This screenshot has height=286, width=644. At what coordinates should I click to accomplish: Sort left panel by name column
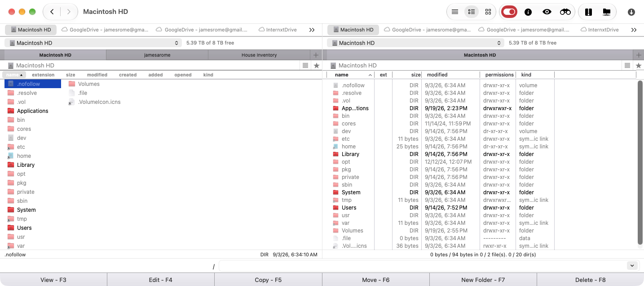[14, 75]
